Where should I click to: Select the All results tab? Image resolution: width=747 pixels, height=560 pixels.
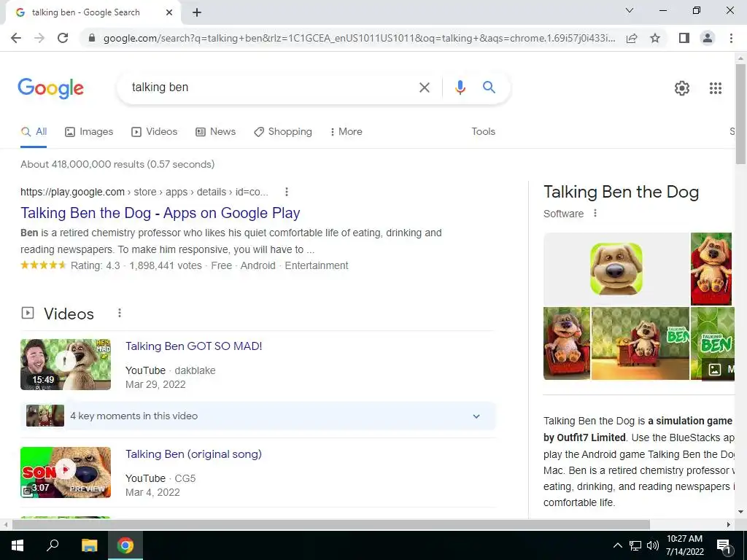click(x=34, y=132)
